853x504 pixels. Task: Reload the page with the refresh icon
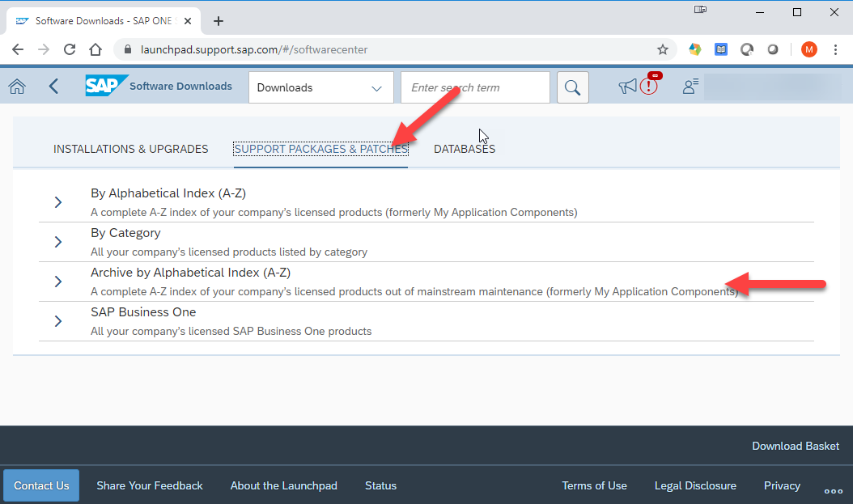tap(70, 49)
